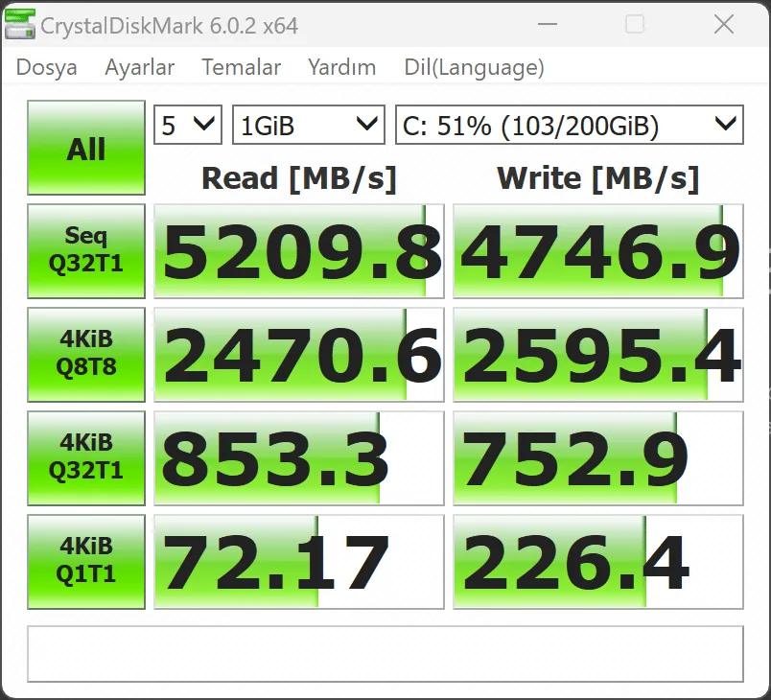Open the 1GiB test size dropdown

pos(308,125)
